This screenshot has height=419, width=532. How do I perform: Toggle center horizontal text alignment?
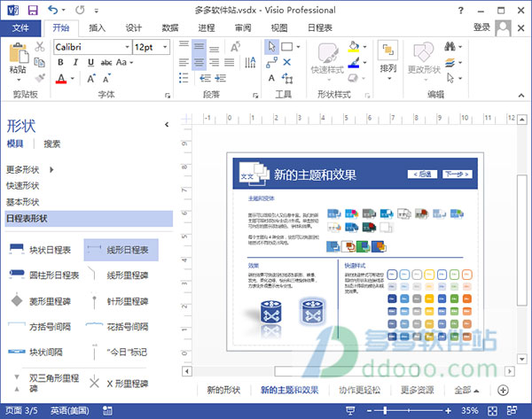point(199,62)
